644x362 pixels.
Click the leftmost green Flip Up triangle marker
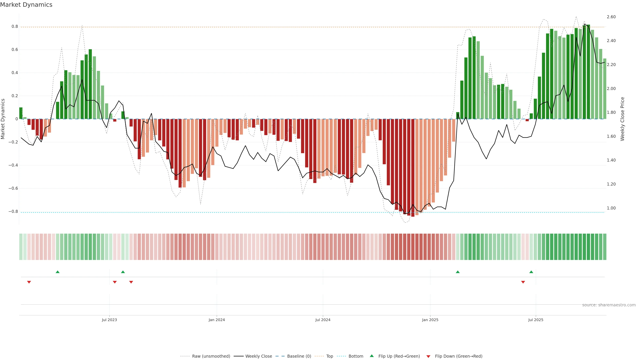[58, 272]
